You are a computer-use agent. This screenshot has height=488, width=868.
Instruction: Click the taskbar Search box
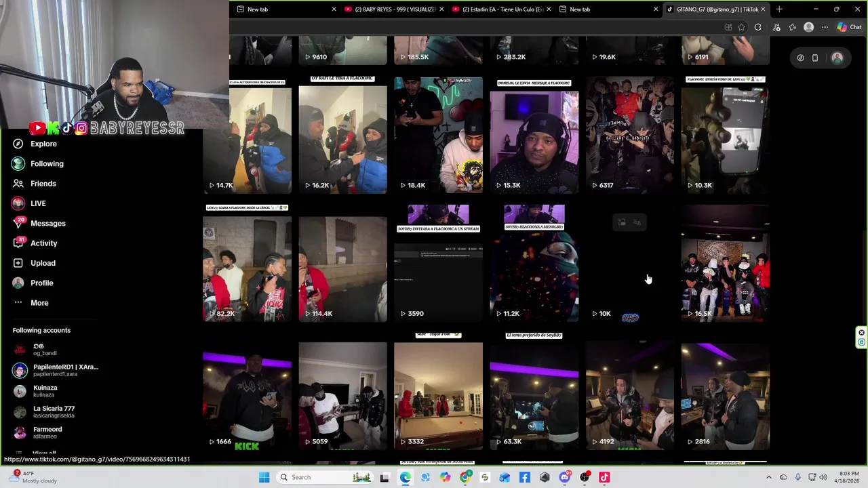pyautogui.click(x=325, y=477)
